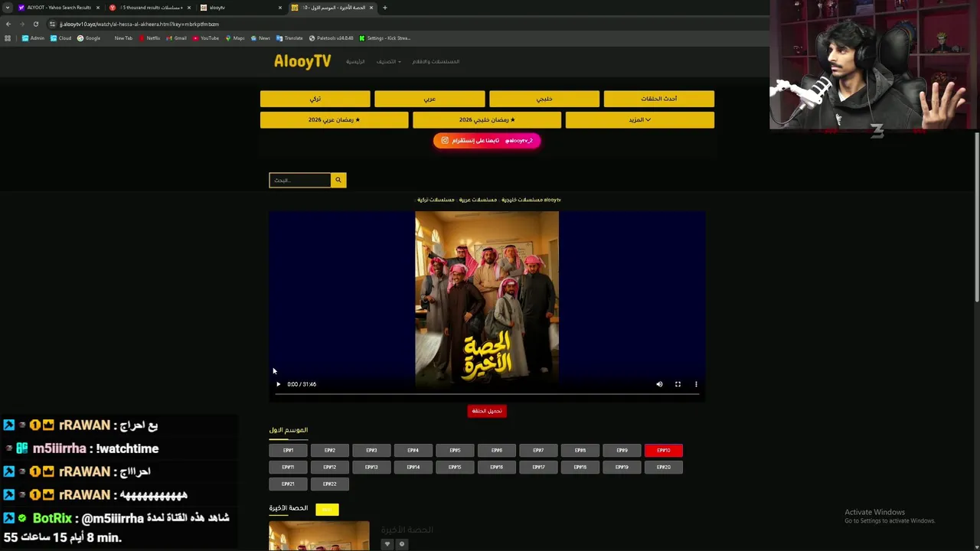Click the yellow badge beside الحصة الأخيرة heading
The width and height of the screenshot is (980, 551).
coord(327,509)
